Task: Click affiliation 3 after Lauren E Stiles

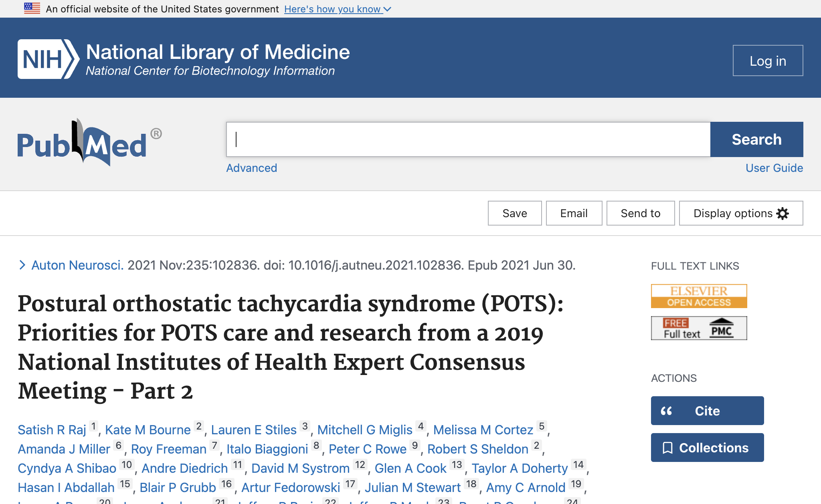Action: click(x=305, y=426)
